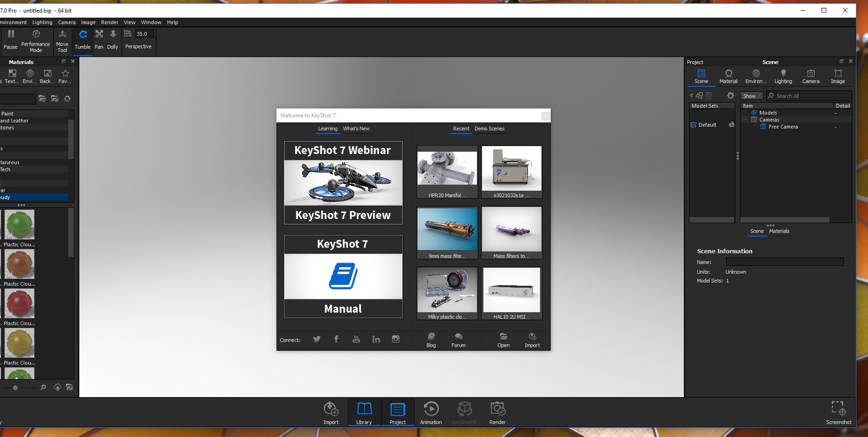The width and height of the screenshot is (868, 437).
Task: Refresh the Materials library
Action: coord(67,99)
